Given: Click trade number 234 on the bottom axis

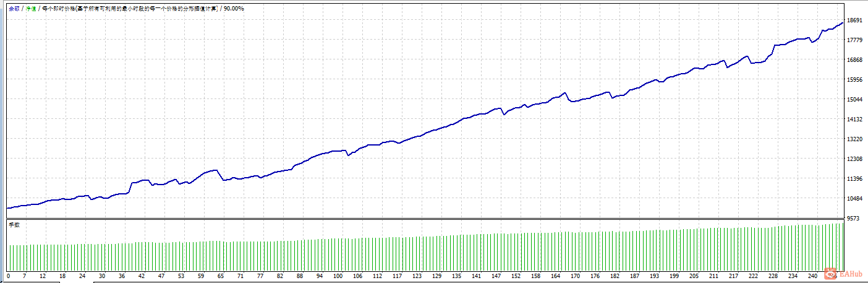Looking at the screenshot, I should 793,276.
